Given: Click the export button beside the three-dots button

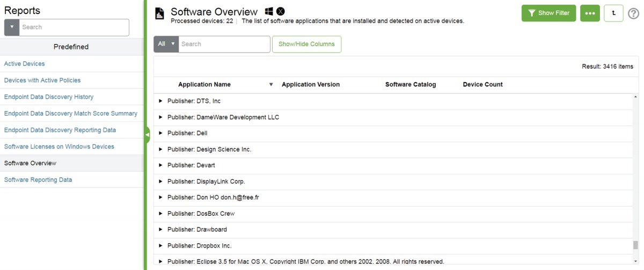Looking at the screenshot, I should pyautogui.click(x=613, y=13).
